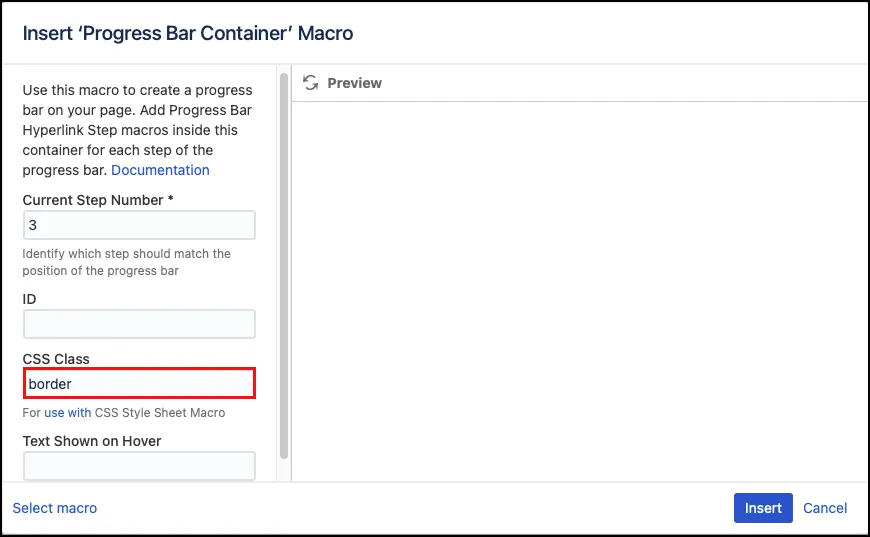Refresh the preview with the circular arrows icon
This screenshot has width=870, height=537.
tap(311, 83)
